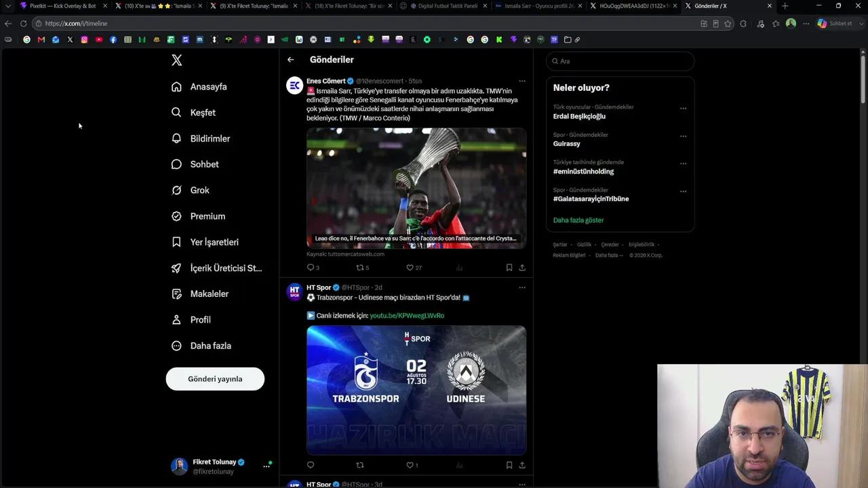Click the Ara search field
Screen dimensions: 868x488
(x=620, y=61)
